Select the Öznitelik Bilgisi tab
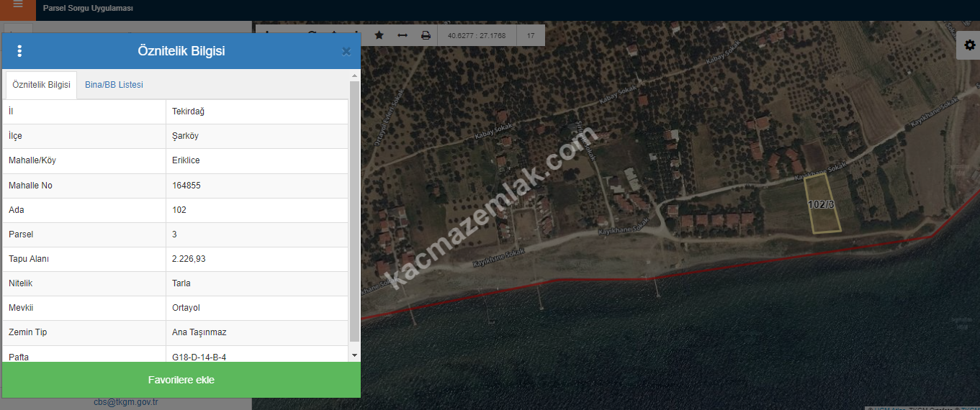980x410 pixels. 42,85
